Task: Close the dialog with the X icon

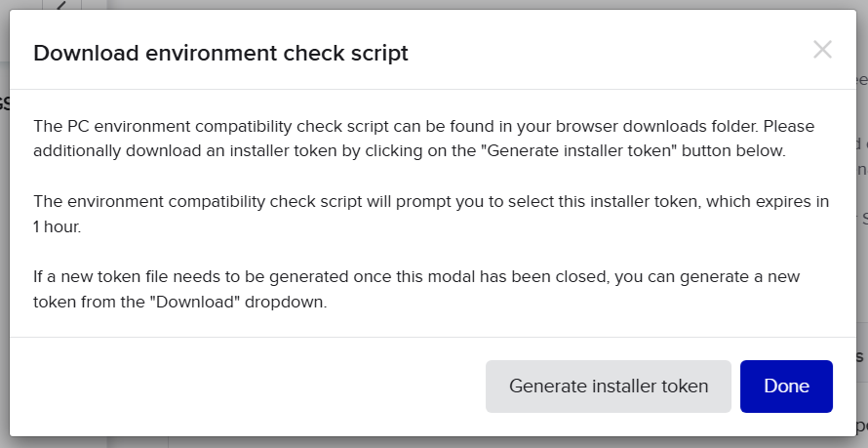Action: tap(822, 50)
